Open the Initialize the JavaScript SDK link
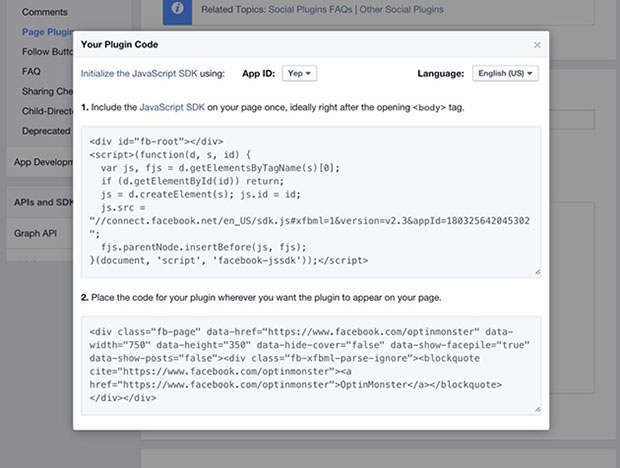 (x=139, y=74)
